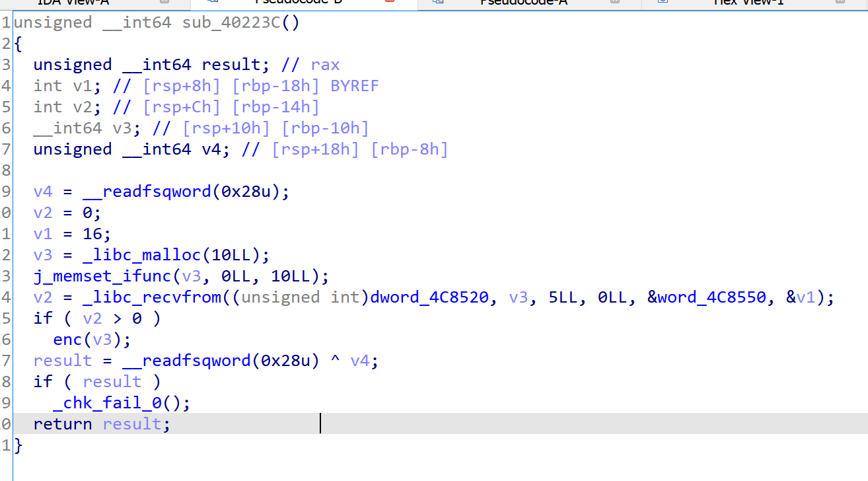Select v2 in the 'int v2;' declaration

click(x=82, y=107)
